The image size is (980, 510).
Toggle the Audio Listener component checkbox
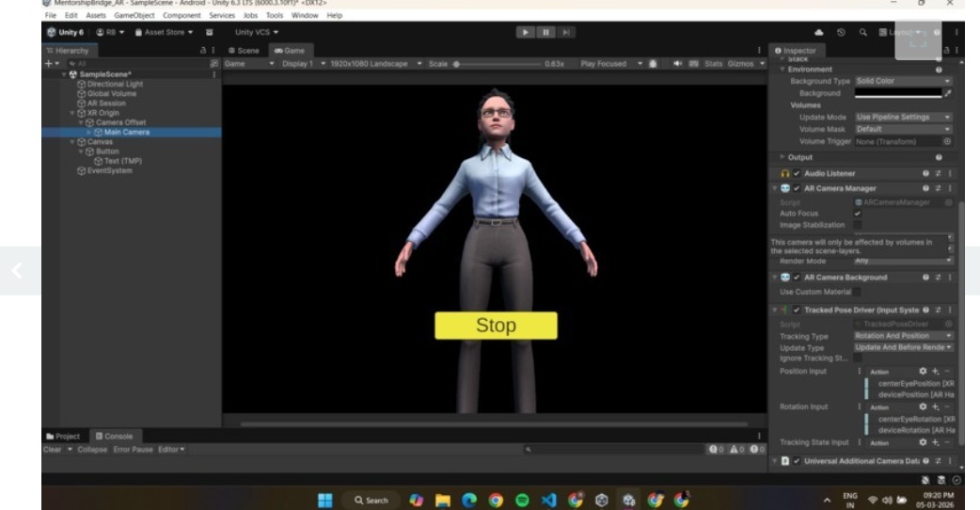(797, 174)
